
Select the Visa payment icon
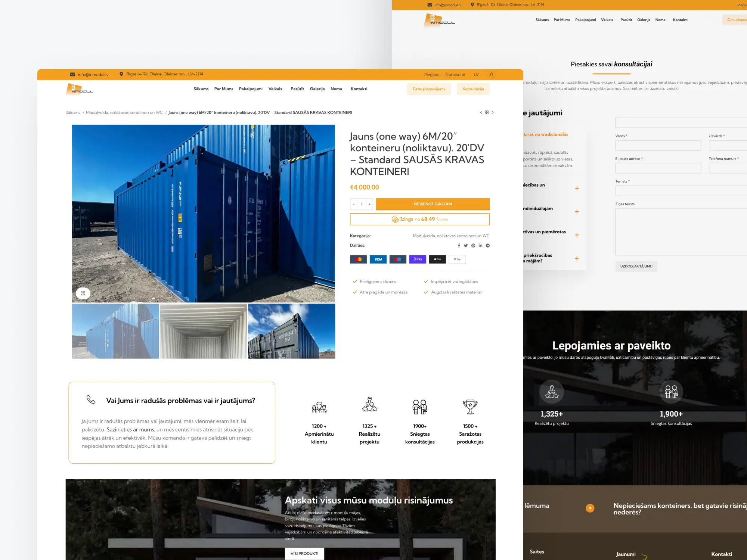pyautogui.click(x=378, y=259)
